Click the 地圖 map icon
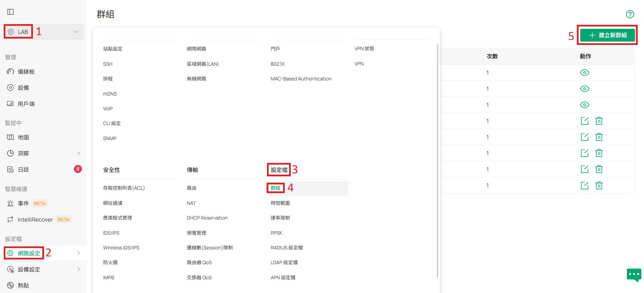This screenshot has width=644, height=293. (x=10, y=137)
